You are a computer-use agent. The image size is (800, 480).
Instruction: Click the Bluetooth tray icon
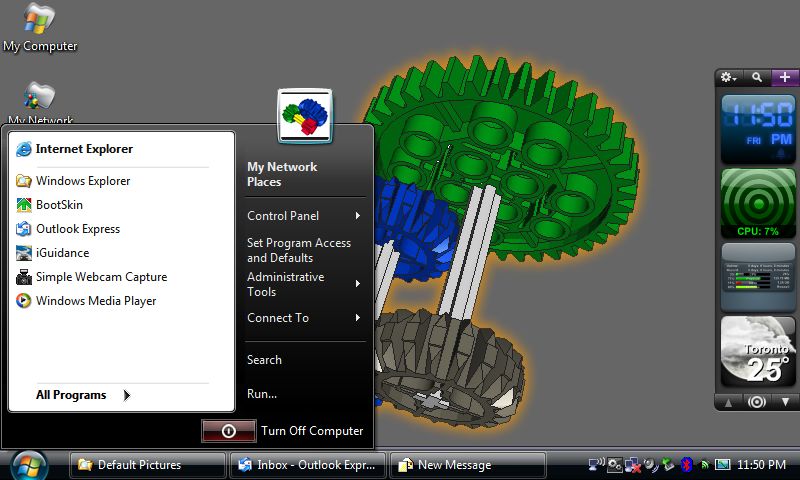click(x=687, y=465)
